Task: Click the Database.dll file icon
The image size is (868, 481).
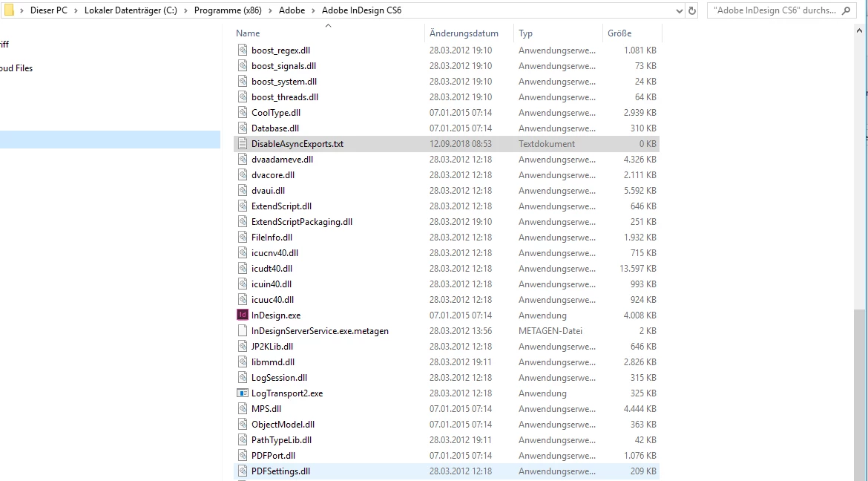Action: [243, 128]
